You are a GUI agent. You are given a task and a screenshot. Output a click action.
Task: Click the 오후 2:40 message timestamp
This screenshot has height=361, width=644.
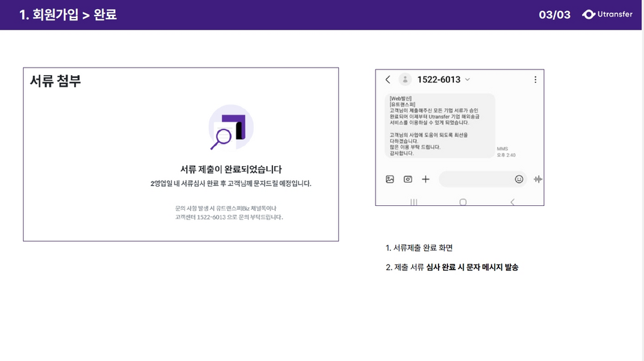[506, 155]
